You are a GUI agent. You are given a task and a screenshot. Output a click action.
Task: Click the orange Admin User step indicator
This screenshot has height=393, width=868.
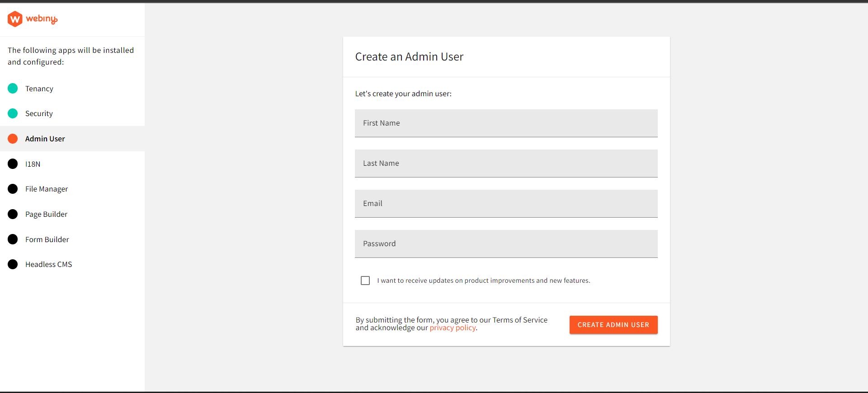[12, 139]
